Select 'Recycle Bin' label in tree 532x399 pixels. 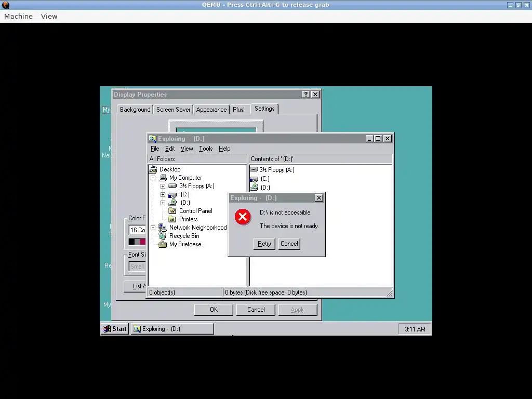coord(184,236)
